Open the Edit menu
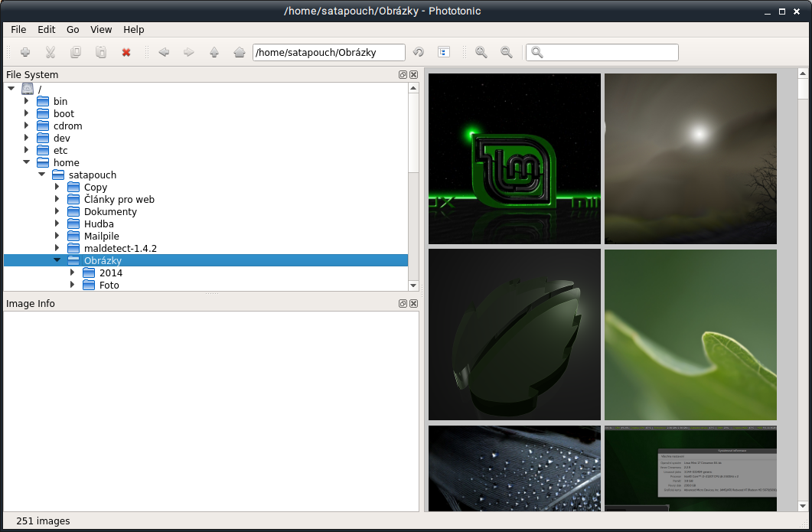The height and width of the screenshot is (532, 812). (x=46, y=30)
